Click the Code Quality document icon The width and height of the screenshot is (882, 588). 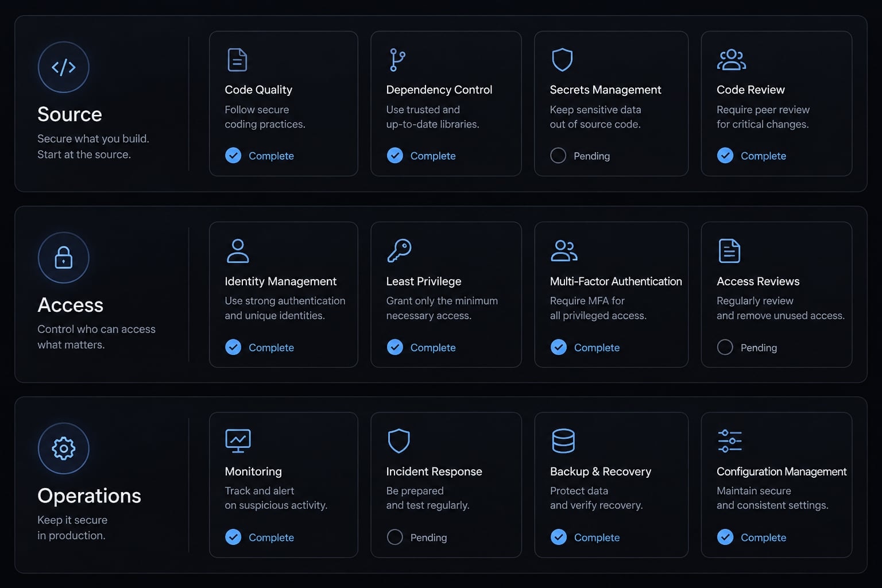click(x=237, y=60)
